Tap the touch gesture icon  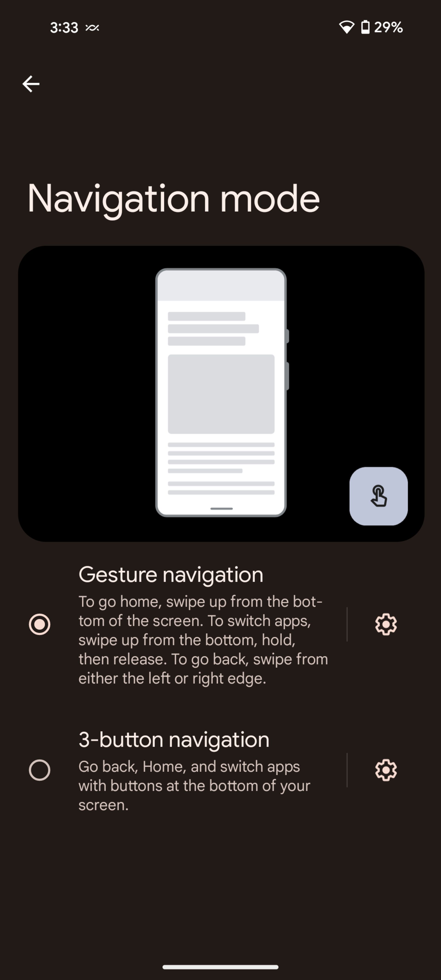coord(378,496)
